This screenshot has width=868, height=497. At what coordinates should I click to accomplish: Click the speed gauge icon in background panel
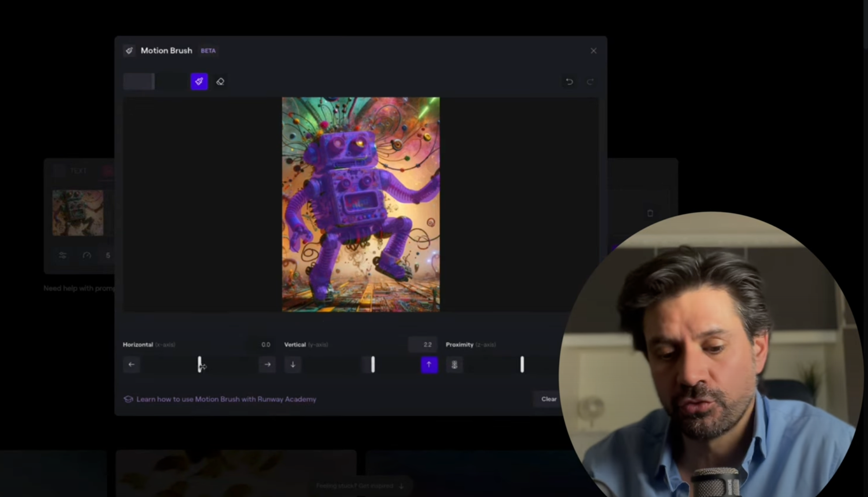click(x=87, y=255)
